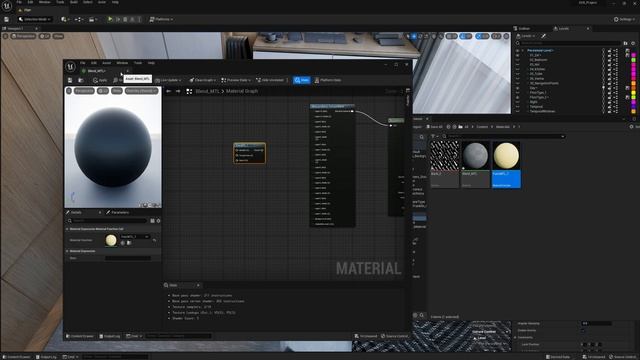Click the yellow color swatch of FloorType_1 level
The width and height of the screenshot is (640, 360).
click(633, 93)
